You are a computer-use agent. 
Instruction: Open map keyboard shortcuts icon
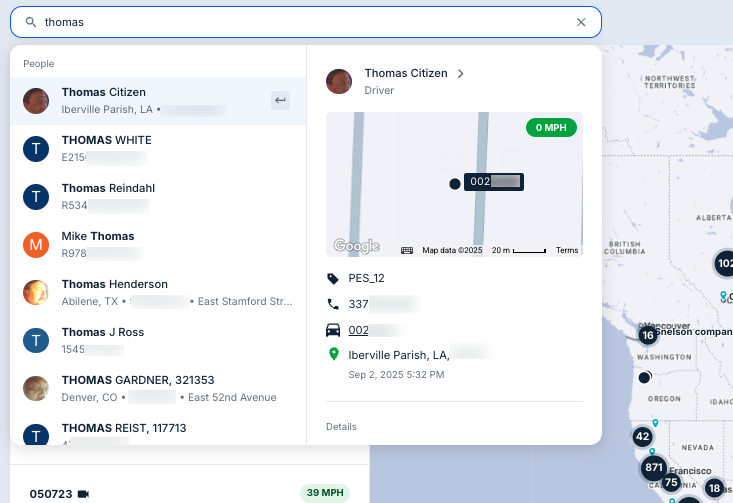(407, 251)
